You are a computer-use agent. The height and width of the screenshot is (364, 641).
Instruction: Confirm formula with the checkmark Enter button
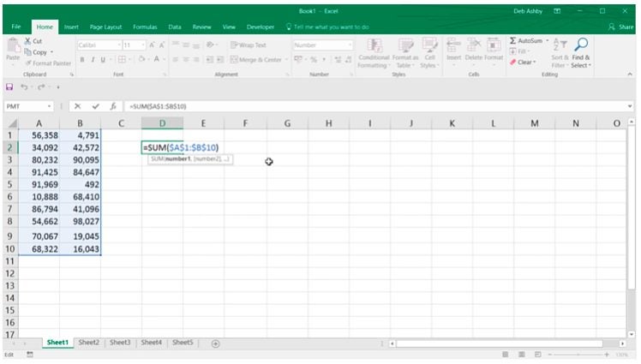point(96,106)
